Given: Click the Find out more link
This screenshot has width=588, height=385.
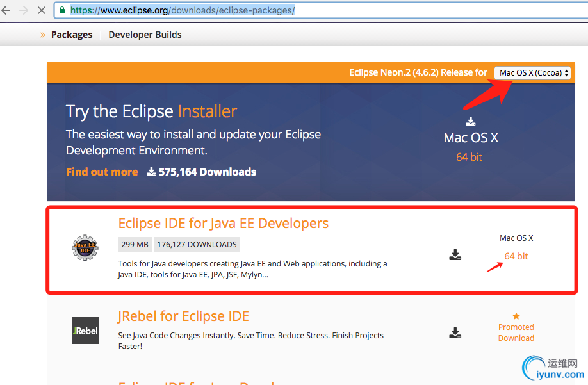Looking at the screenshot, I should click(102, 172).
